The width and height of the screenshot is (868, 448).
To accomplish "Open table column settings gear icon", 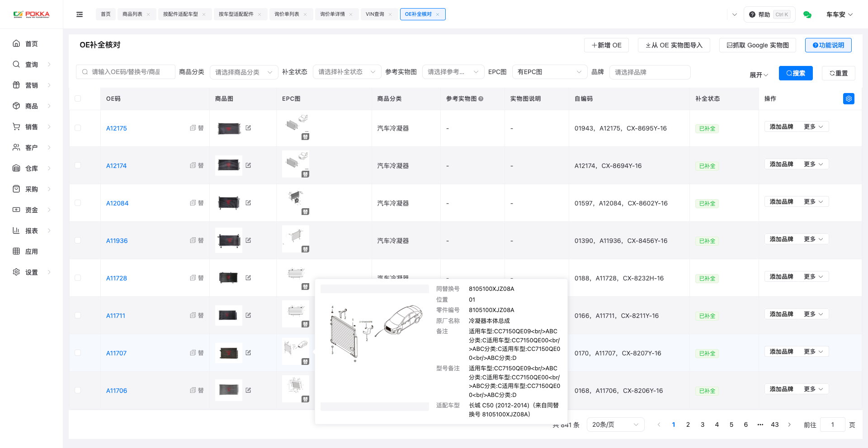I will point(849,98).
